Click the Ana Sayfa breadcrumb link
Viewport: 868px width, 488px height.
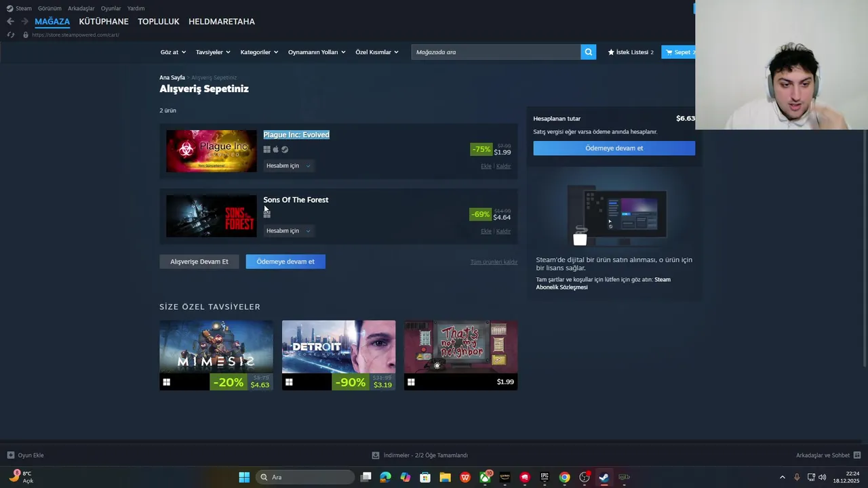[x=172, y=78]
